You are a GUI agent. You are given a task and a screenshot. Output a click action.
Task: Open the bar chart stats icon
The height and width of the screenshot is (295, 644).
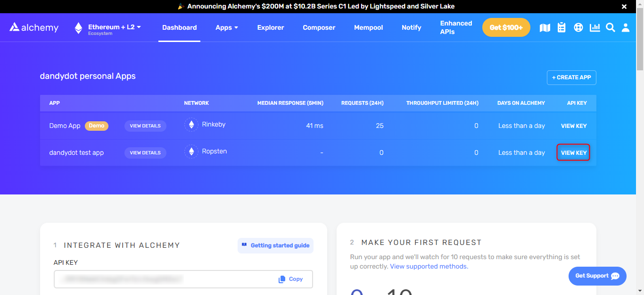pos(595,28)
